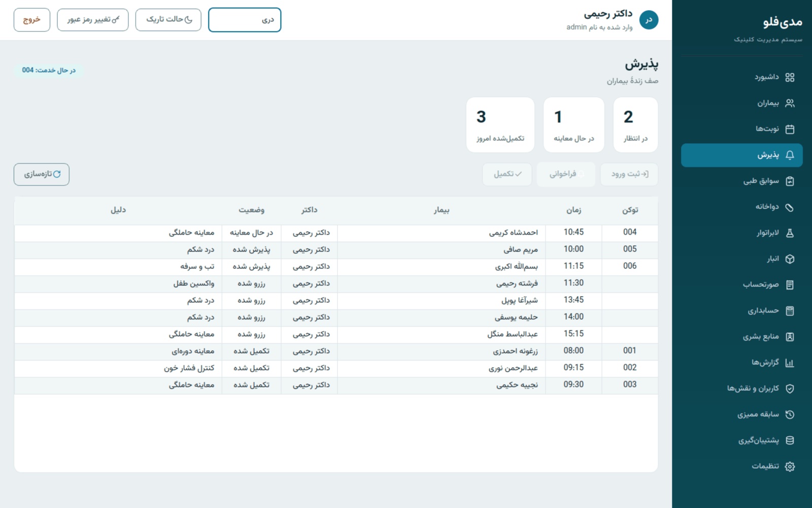Screen dimensions: 812x508
Task: Click the حسابداری calculator icon
Action: 790,311
